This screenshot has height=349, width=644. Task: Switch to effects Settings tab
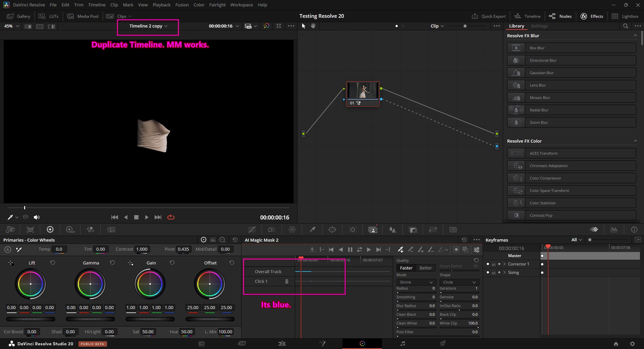539,26
